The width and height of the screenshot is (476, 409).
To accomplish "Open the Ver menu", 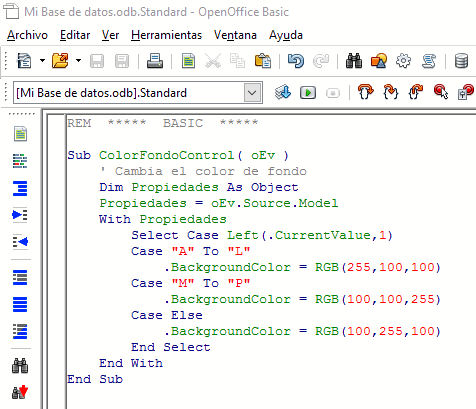I will [x=110, y=35].
